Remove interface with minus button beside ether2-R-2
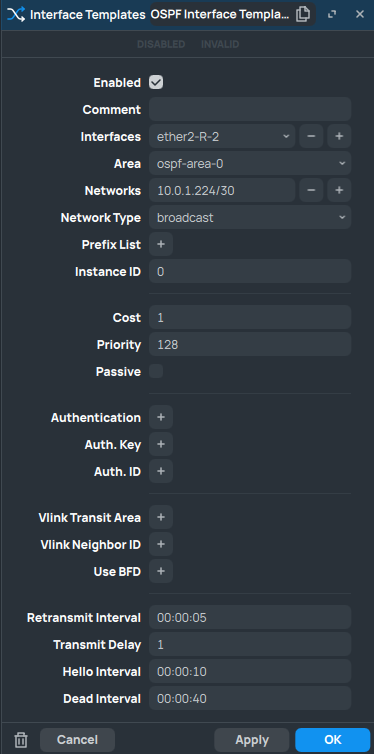 [311, 137]
